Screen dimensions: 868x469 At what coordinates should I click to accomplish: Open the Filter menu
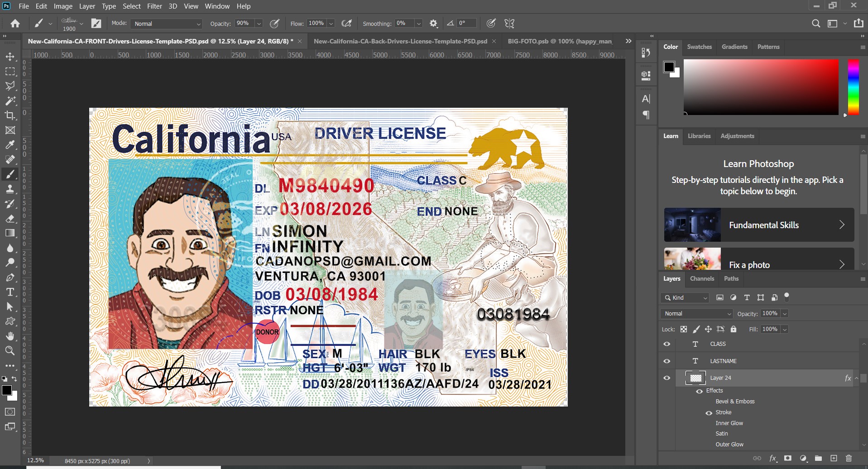pos(154,6)
